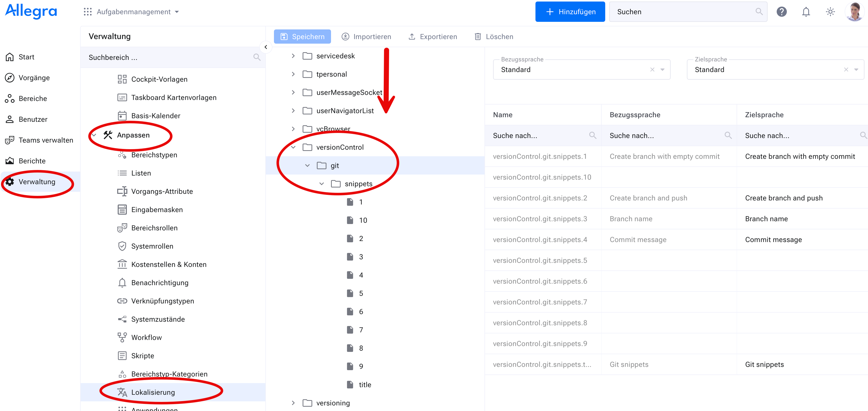Open the help question mark icon

point(782,12)
